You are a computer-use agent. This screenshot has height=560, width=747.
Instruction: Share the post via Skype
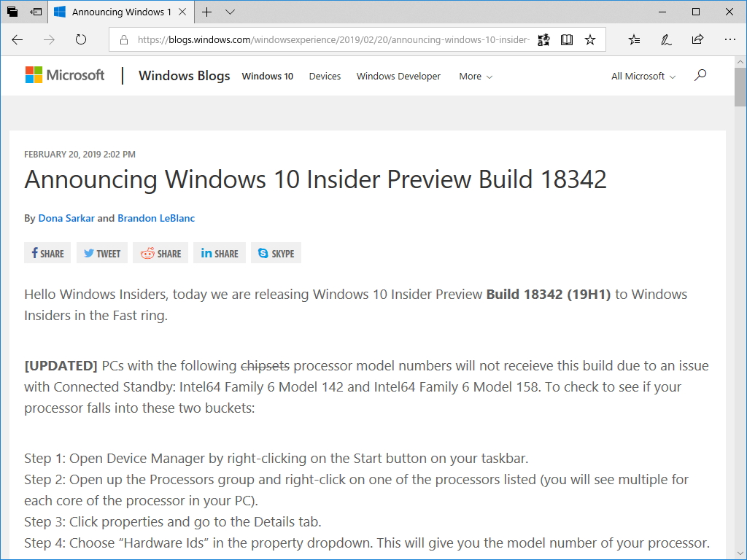[276, 253]
